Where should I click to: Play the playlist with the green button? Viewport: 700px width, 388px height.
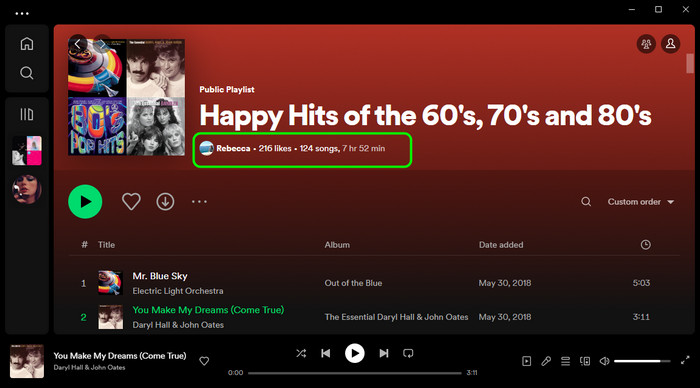85,202
